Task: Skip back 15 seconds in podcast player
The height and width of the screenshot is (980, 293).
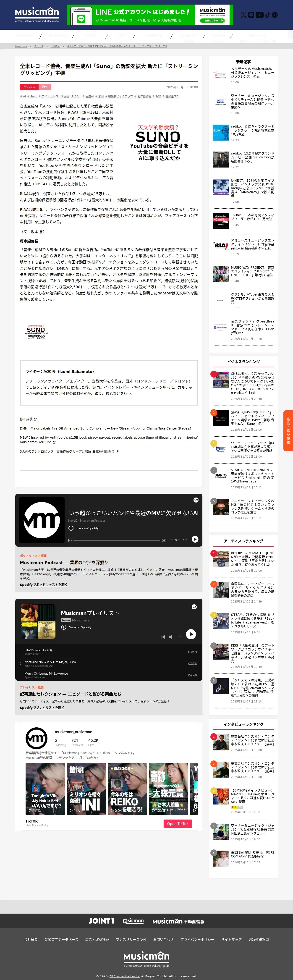Action: pos(70,540)
